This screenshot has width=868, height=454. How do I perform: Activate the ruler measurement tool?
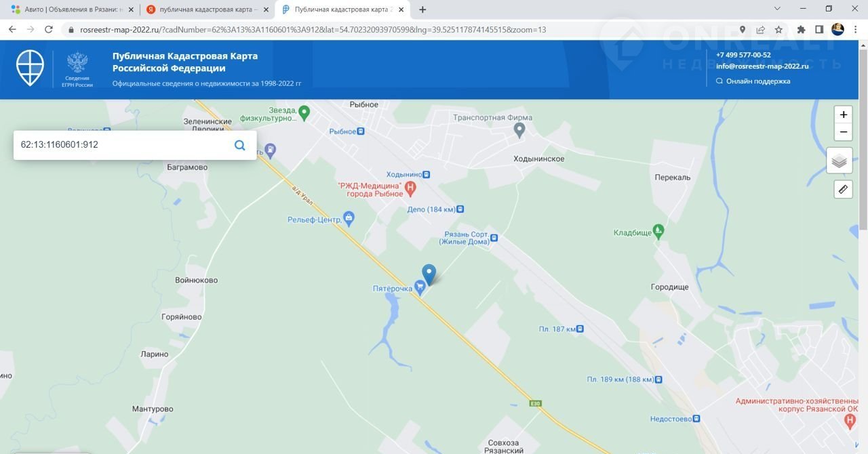(843, 190)
